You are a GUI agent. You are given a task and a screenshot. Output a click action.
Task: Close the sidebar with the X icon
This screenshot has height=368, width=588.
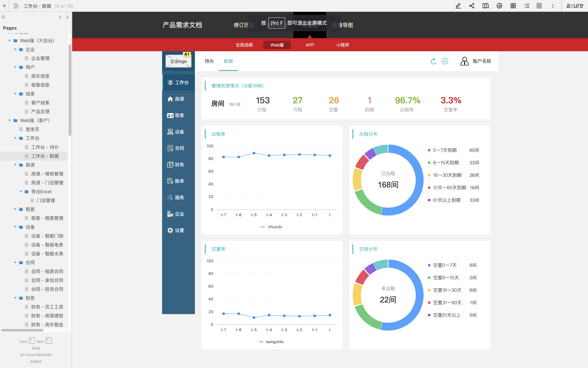click(4, 6)
